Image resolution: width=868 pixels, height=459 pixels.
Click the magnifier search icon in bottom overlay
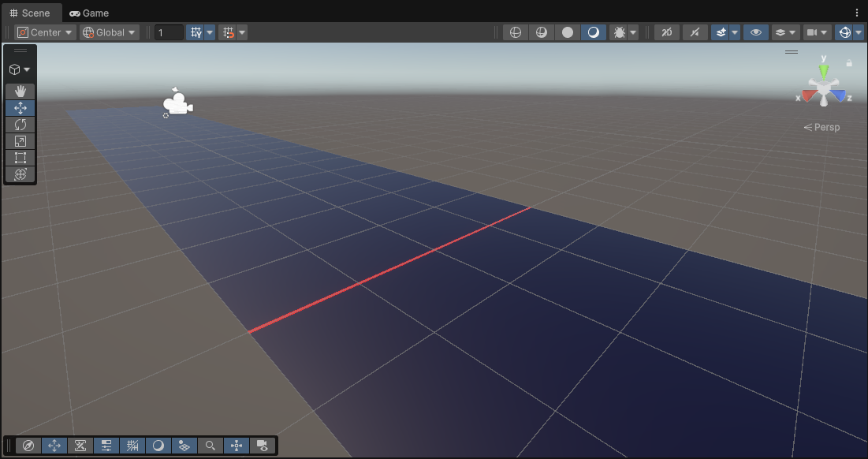pyautogui.click(x=210, y=446)
